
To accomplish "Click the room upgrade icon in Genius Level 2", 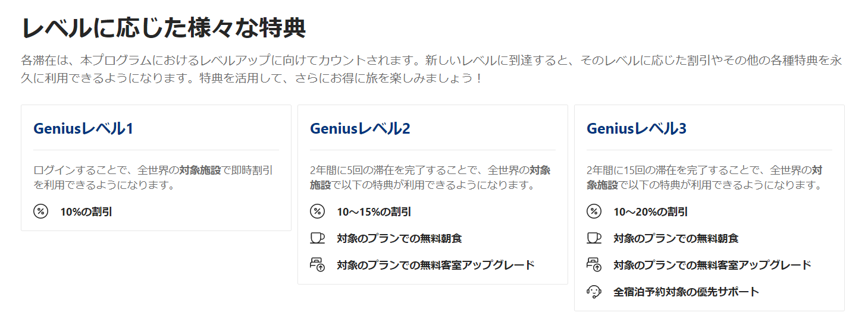I will pyautogui.click(x=317, y=265).
